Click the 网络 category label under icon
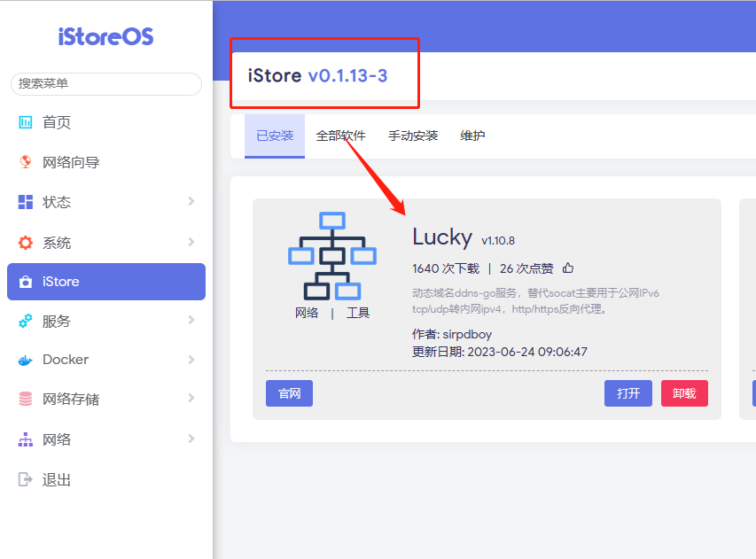Image resolution: width=756 pixels, height=559 pixels. [307, 313]
